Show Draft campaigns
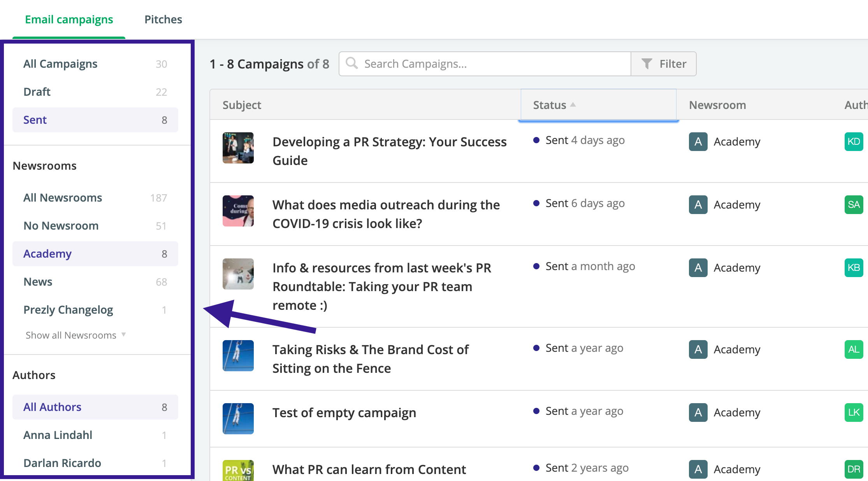This screenshot has height=481, width=868. click(x=95, y=92)
